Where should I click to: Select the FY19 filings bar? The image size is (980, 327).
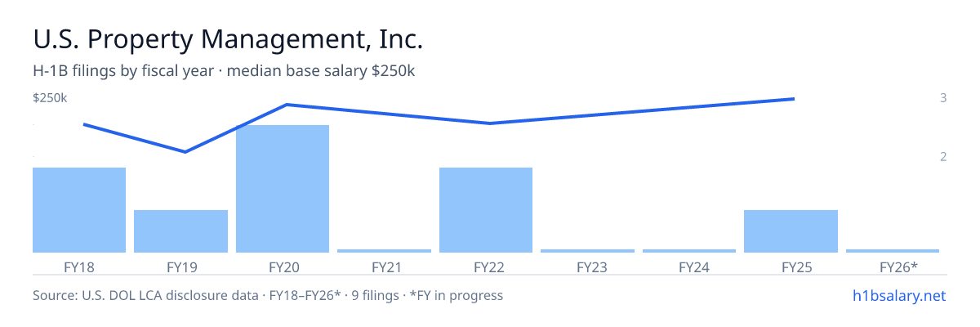pyautogui.click(x=180, y=231)
